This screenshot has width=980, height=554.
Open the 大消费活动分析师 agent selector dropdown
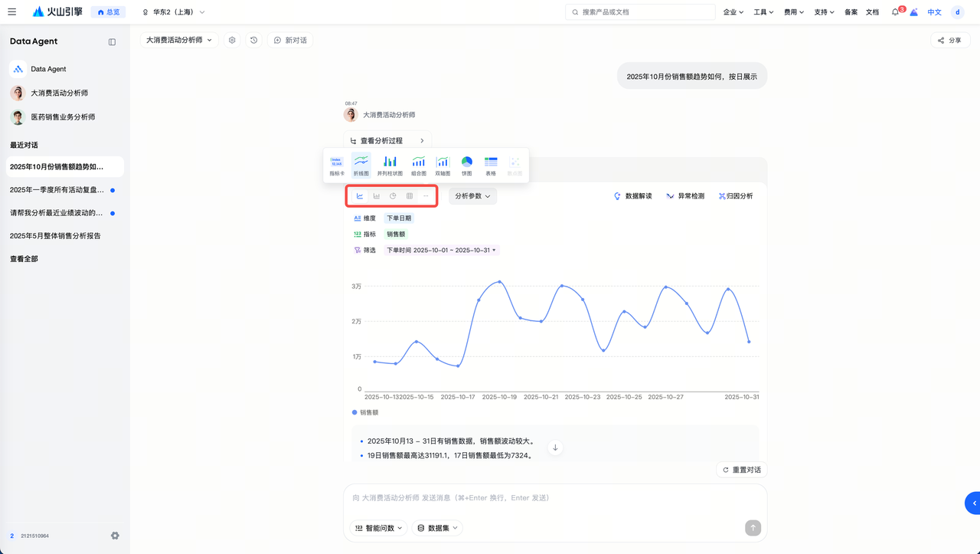[179, 40]
